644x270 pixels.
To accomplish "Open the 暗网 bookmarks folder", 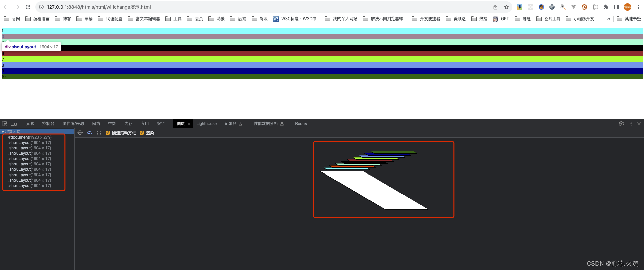I will point(12,19).
